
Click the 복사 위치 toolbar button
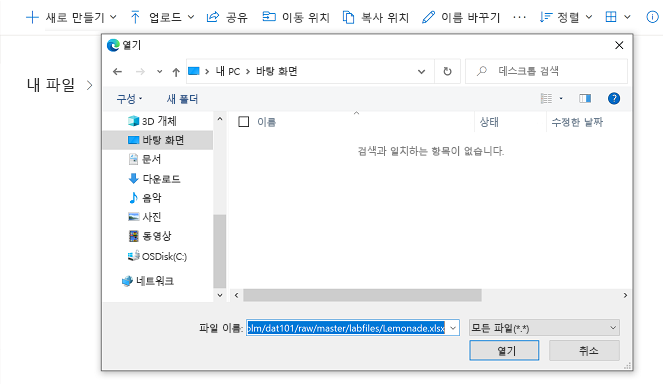tap(375, 17)
